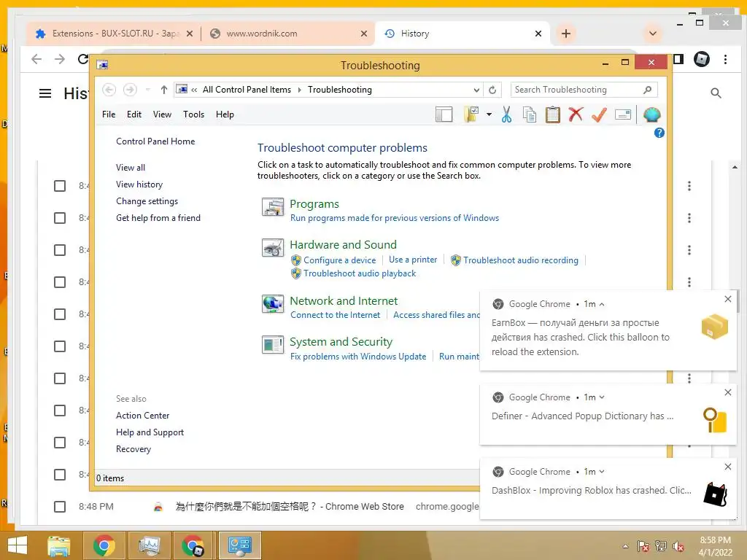
Task: Open Chrome tab search dropdown arrow
Action: point(653,34)
